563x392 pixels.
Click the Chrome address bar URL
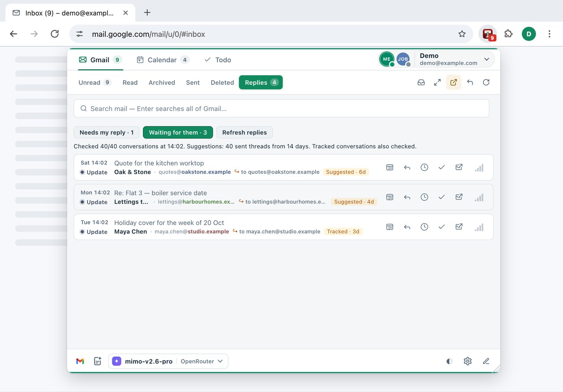click(x=149, y=34)
